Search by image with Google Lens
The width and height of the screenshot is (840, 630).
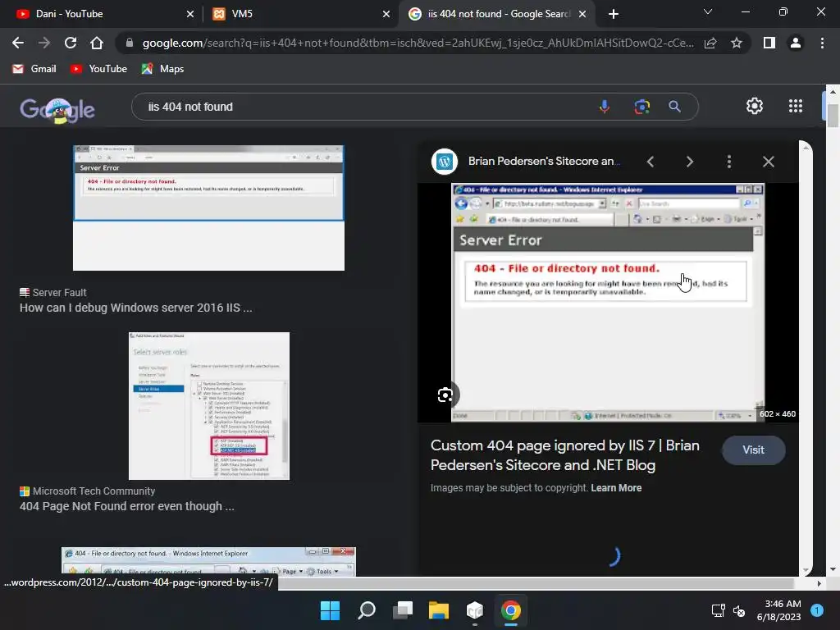641,107
